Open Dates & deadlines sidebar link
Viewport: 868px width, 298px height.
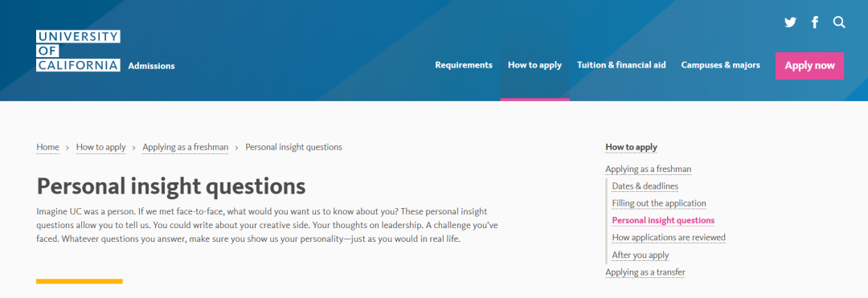point(645,186)
